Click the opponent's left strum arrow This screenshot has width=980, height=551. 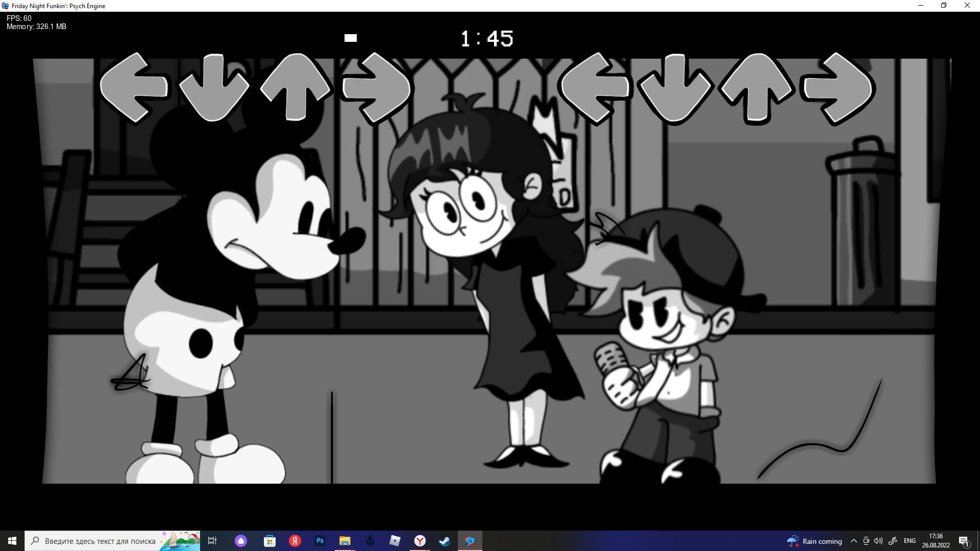coord(135,88)
